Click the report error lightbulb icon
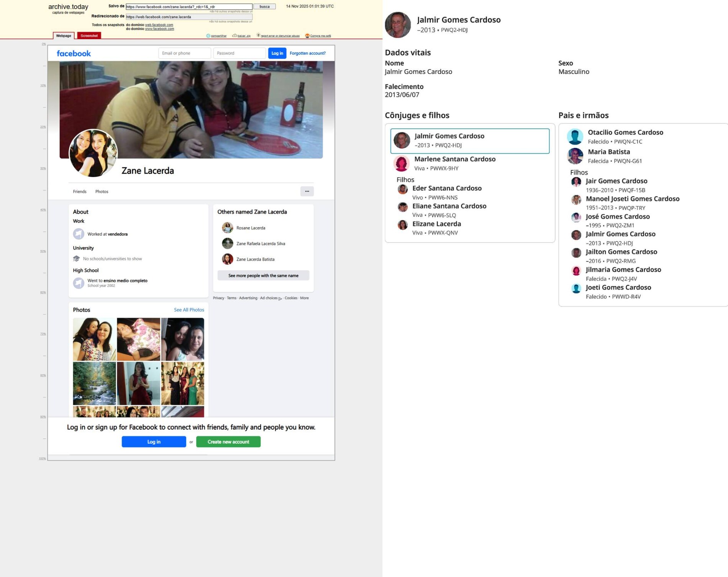The width and height of the screenshot is (728, 577). [258, 35]
